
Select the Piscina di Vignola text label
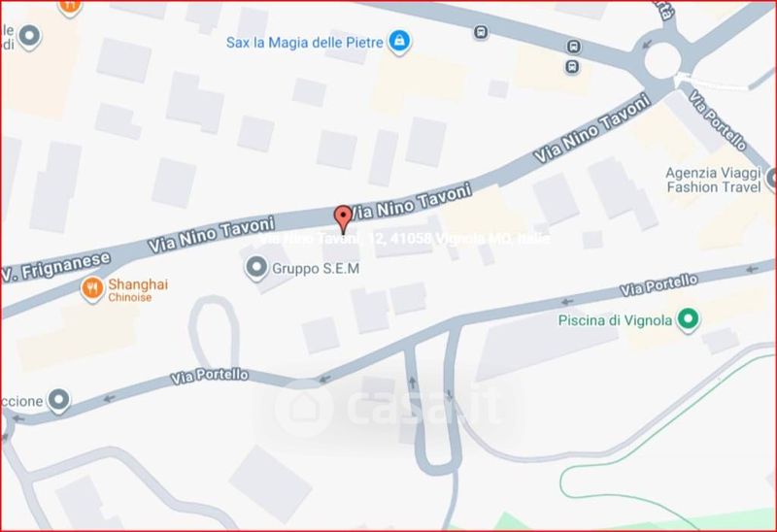click(615, 320)
